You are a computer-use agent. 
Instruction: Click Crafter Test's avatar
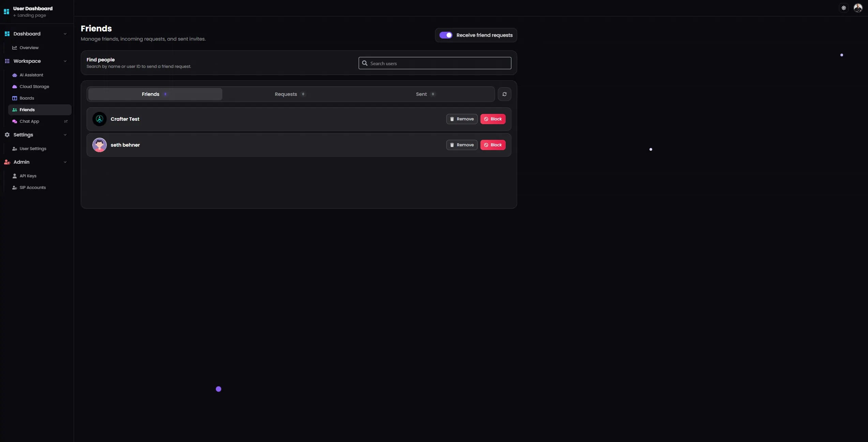tap(100, 119)
